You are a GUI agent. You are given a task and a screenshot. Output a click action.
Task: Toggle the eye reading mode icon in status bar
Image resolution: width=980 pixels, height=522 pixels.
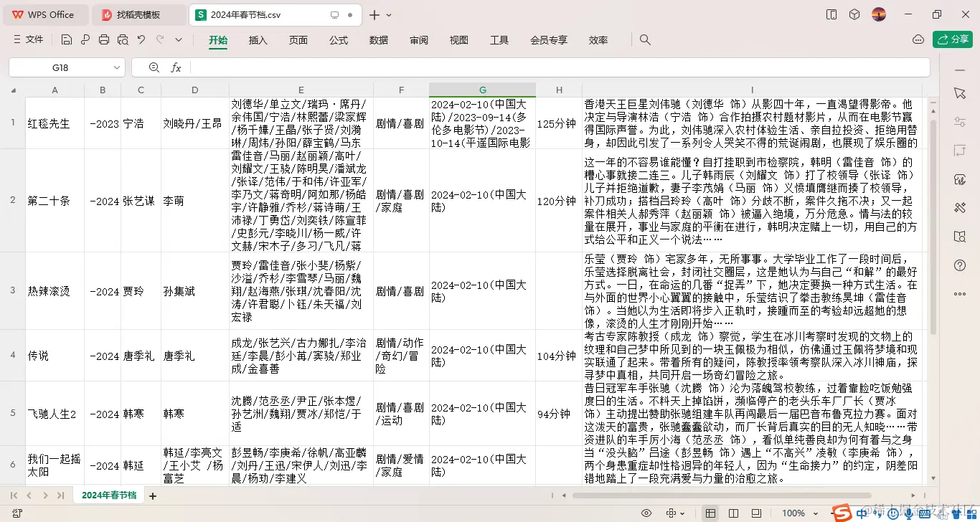646,513
